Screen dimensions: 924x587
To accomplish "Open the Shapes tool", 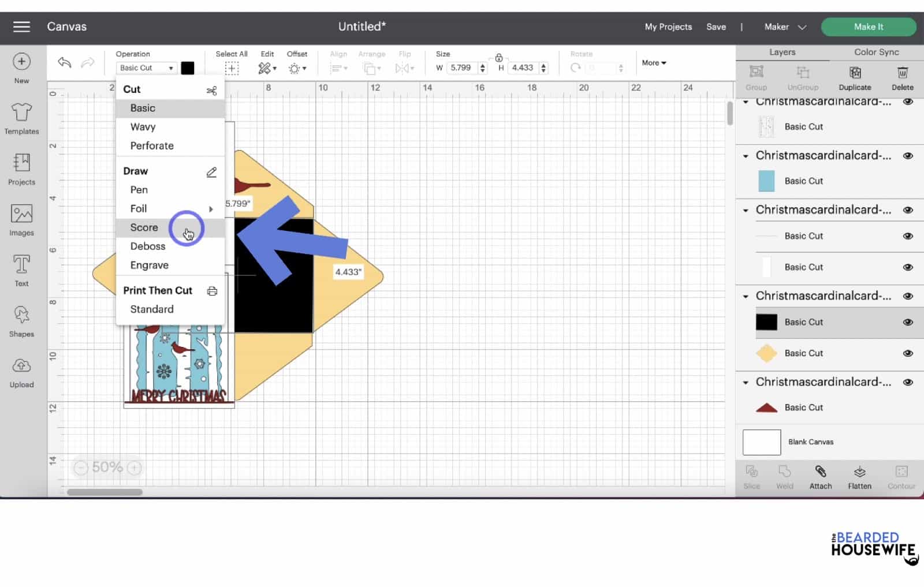I will [x=21, y=315].
